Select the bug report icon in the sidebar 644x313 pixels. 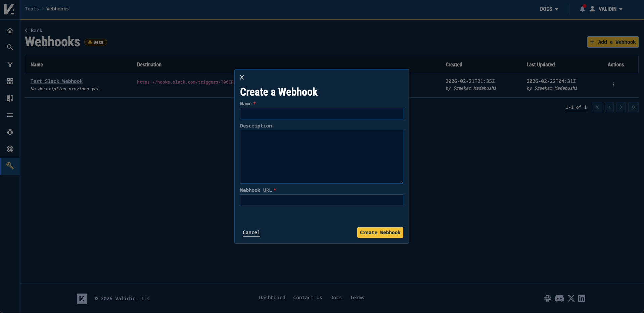10,132
